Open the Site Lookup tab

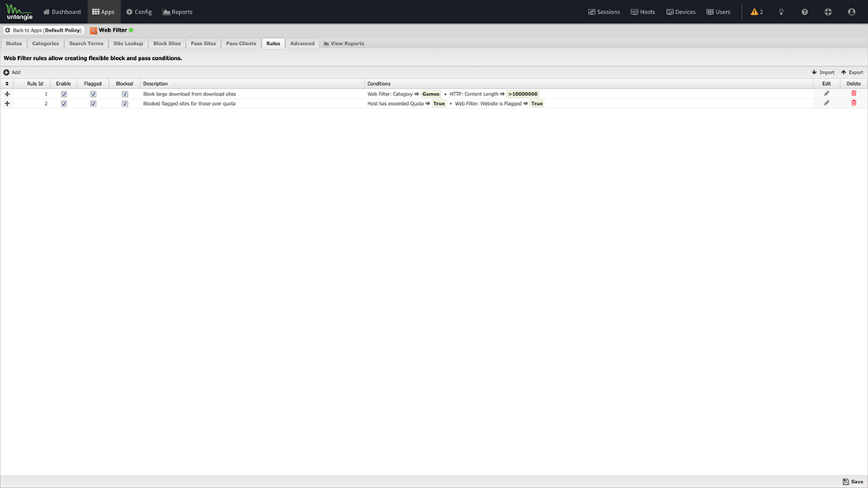coord(128,43)
